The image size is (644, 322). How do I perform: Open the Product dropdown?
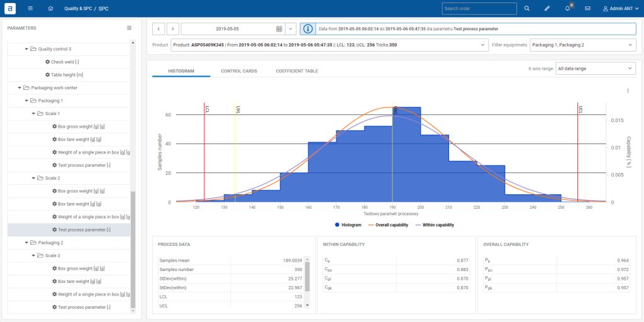330,45
